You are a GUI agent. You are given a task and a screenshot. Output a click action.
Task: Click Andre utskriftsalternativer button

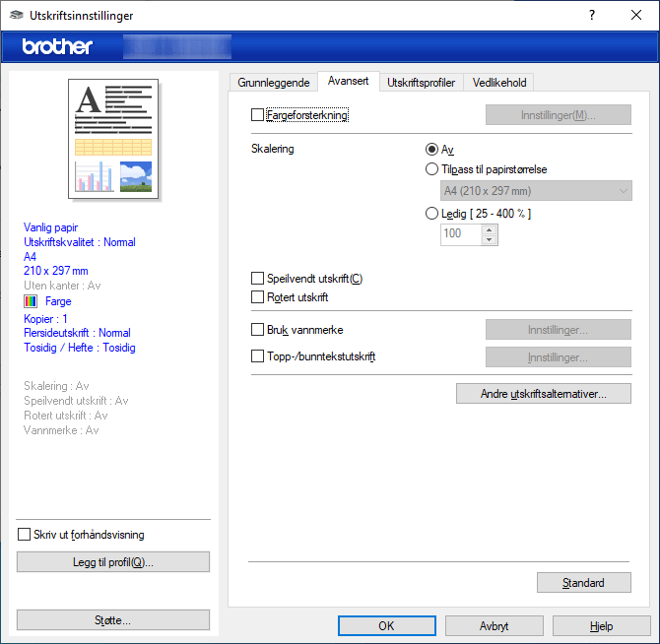click(x=543, y=394)
